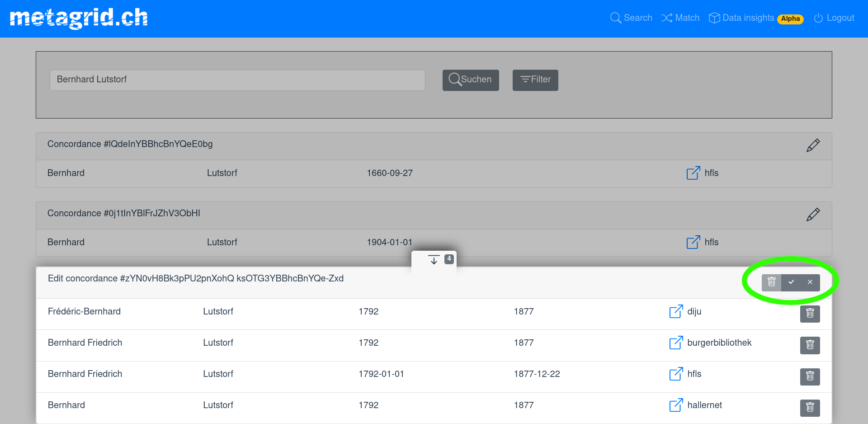Click the metagrid.ch logo
868x424 pixels.
pyautogui.click(x=79, y=18)
